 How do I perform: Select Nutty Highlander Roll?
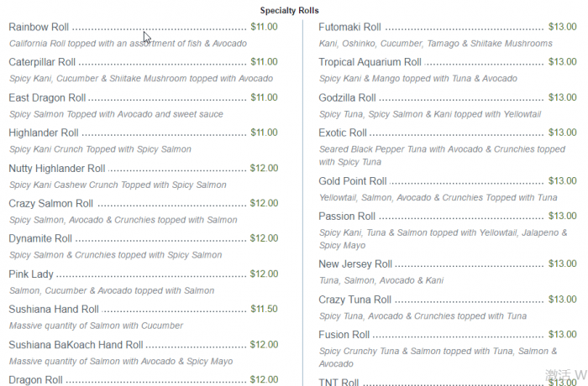tap(56, 168)
